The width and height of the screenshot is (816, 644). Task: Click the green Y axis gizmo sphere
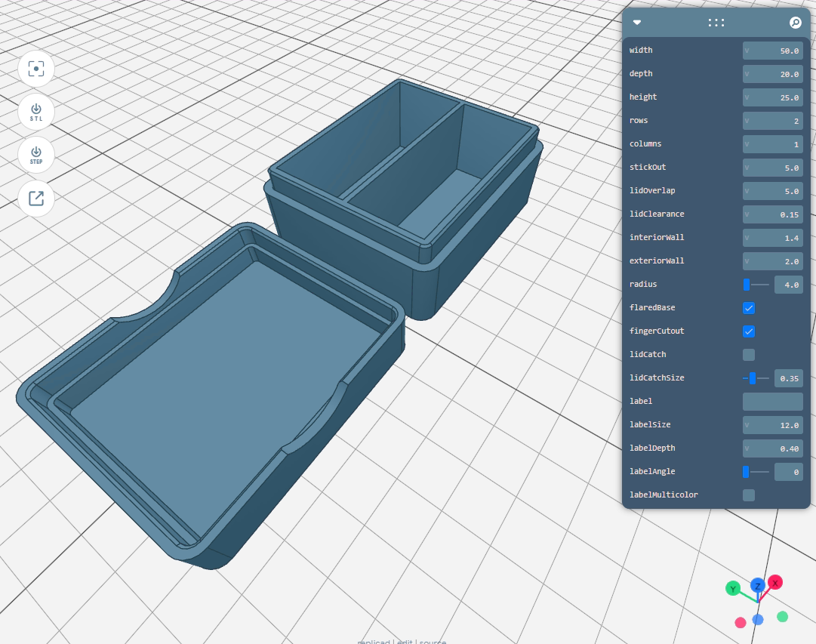[732, 587]
